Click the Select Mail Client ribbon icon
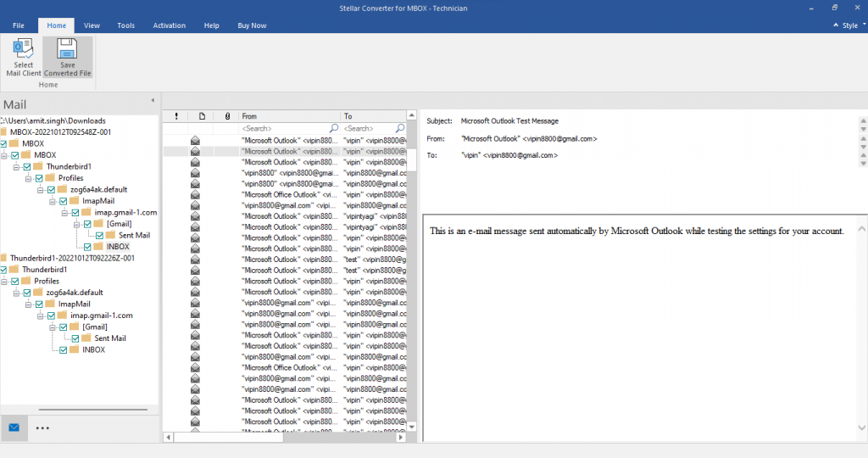Image resolution: width=868 pixels, height=458 pixels. pos(23,48)
